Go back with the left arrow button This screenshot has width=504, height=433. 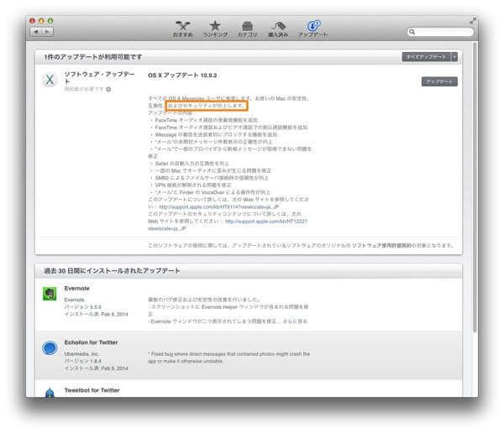35,32
